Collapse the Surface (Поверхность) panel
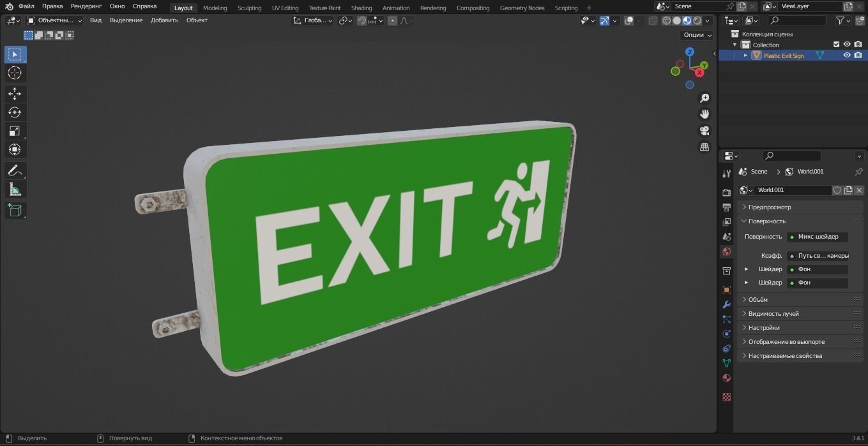 click(800, 221)
